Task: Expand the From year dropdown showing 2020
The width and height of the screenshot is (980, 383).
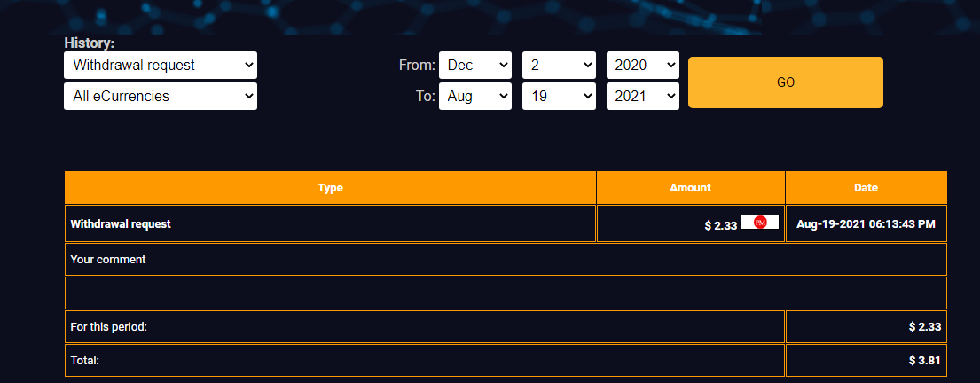Action: (x=642, y=65)
